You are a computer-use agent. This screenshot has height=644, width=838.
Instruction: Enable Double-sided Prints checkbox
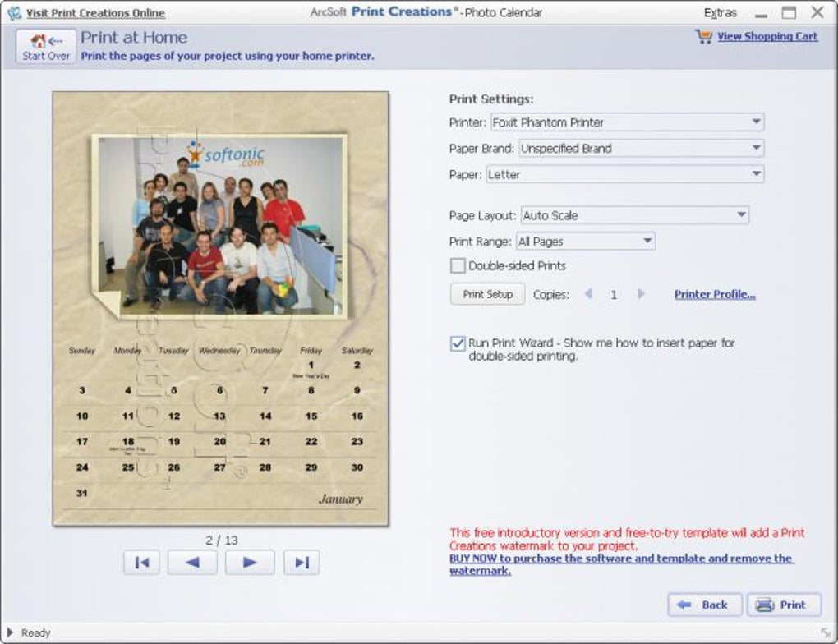coord(458,265)
